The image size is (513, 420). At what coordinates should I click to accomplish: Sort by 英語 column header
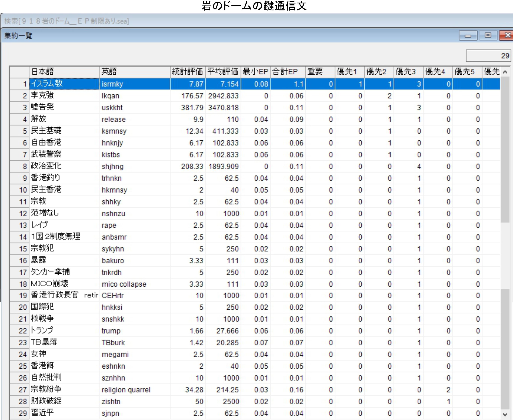tap(135, 72)
